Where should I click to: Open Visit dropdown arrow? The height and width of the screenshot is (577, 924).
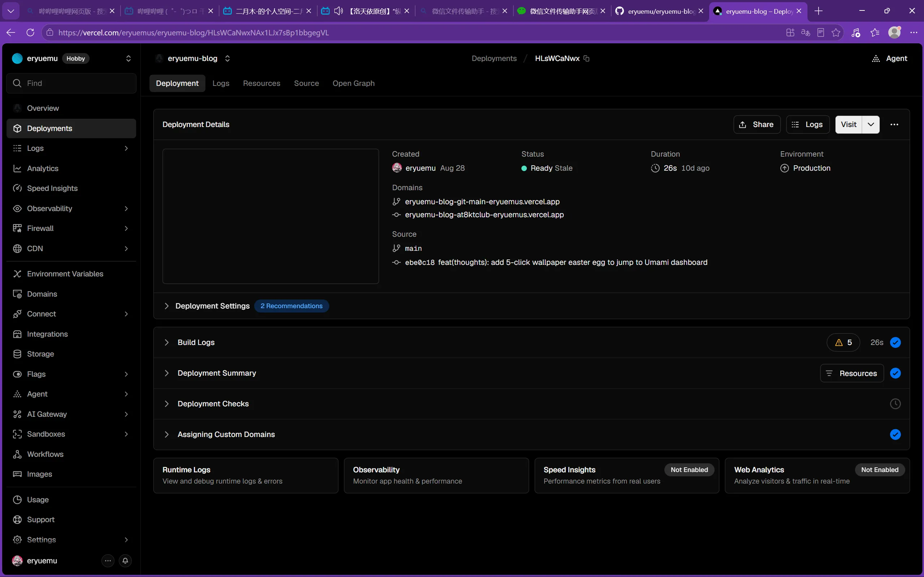tap(871, 124)
